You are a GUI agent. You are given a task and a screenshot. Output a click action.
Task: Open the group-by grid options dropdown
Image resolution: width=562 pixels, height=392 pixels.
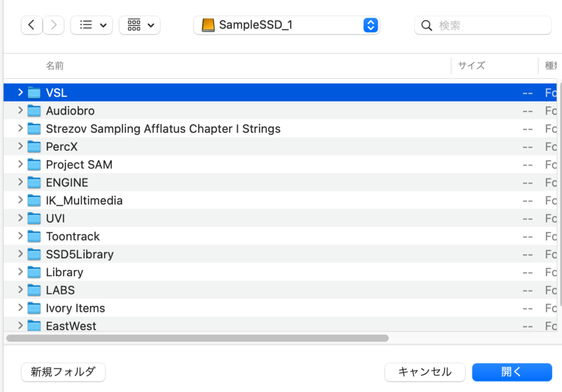pos(139,25)
